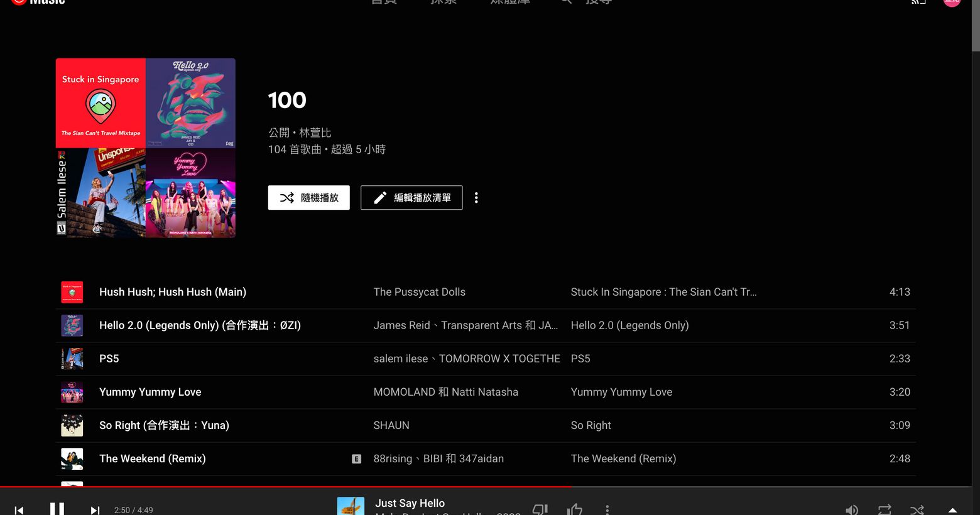Image resolution: width=980 pixels, height=515 pixels.
Task: Select song title Hush Hush; Hush Hush (Main)
Action: pos(173,292)
